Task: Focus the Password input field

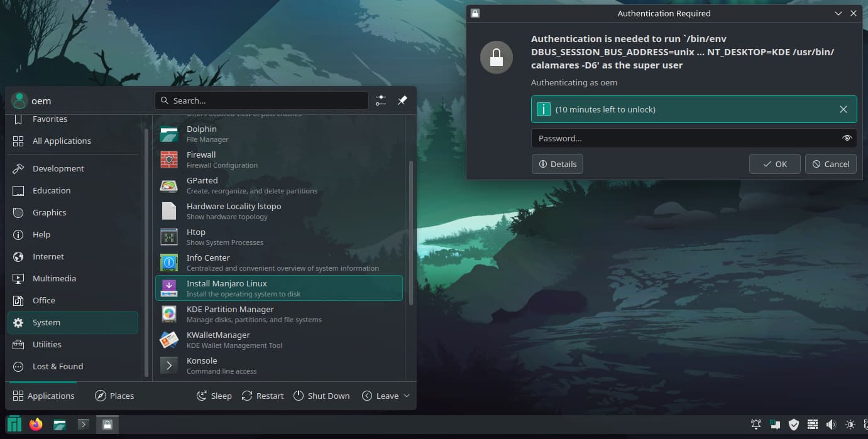Action: click(x=694, y=138)
